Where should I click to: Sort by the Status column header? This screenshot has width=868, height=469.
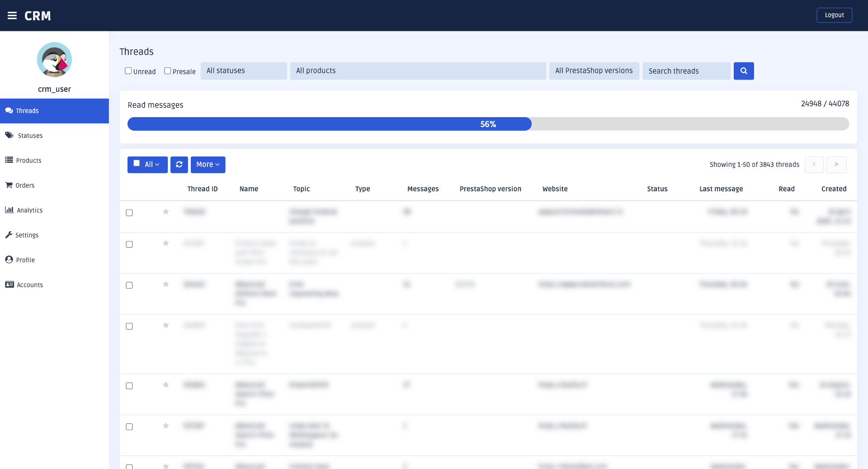(657, 189)
